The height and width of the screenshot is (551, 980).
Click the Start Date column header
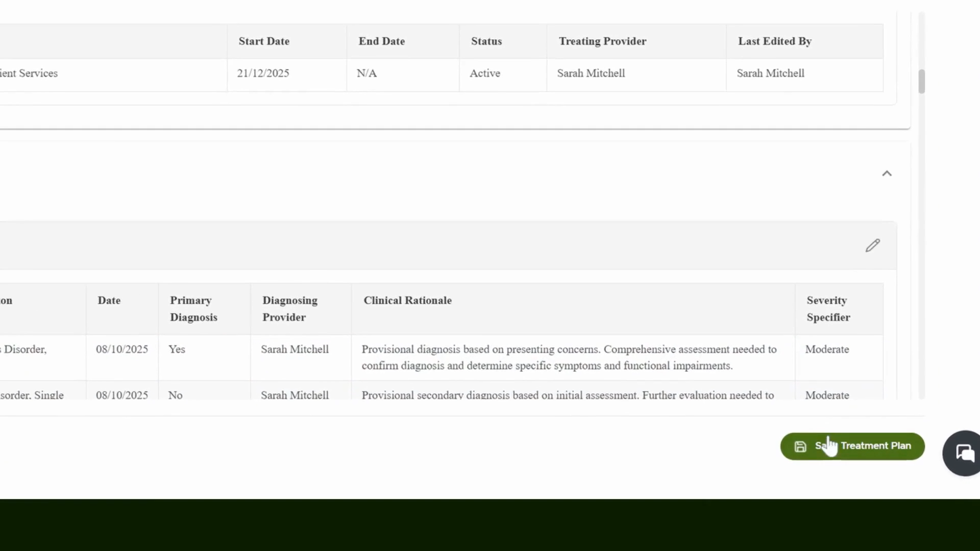coord(264,41)
